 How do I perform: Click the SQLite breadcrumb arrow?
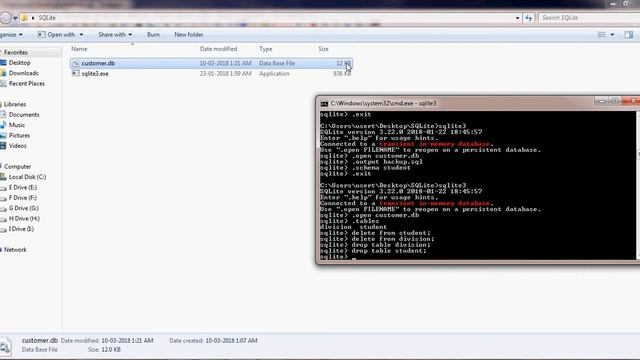(x=33, y=18)
